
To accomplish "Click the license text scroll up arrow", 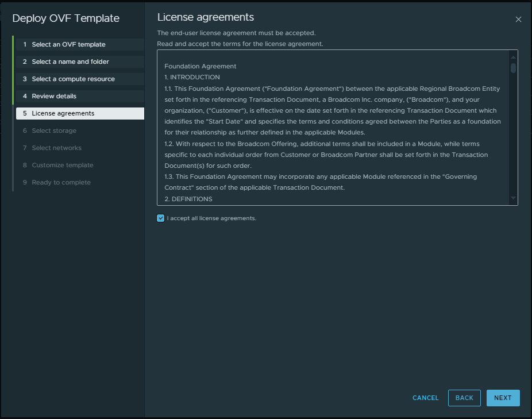I will pyautogui.click(x=513, y=57).
